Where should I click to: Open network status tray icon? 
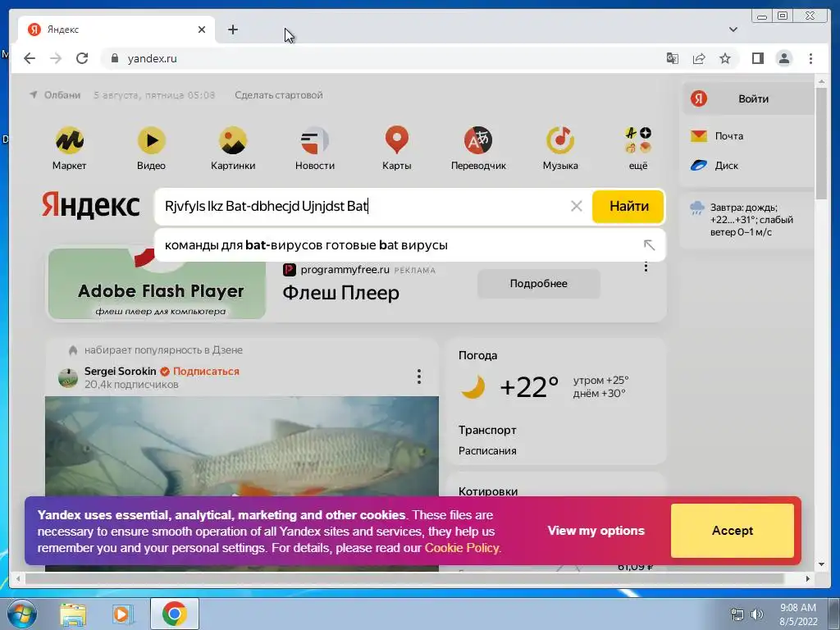pyautogui.click(x=737, y=614)
